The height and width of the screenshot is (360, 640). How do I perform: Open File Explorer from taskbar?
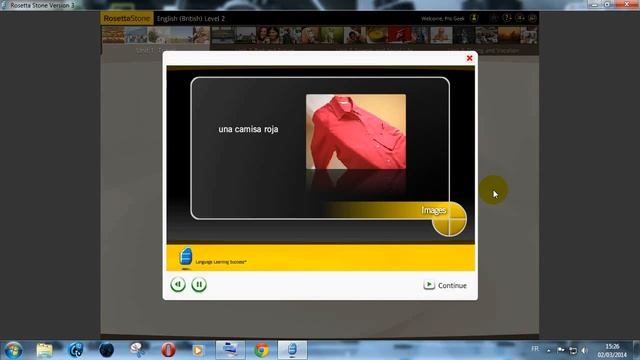[44, 350]
